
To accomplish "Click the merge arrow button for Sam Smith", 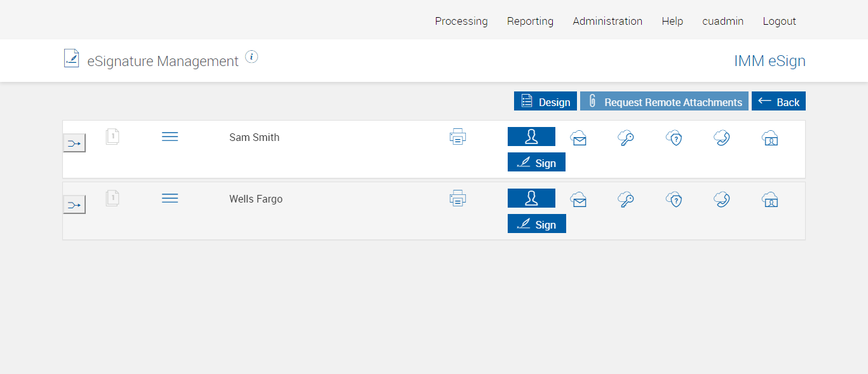I will 74,144.
